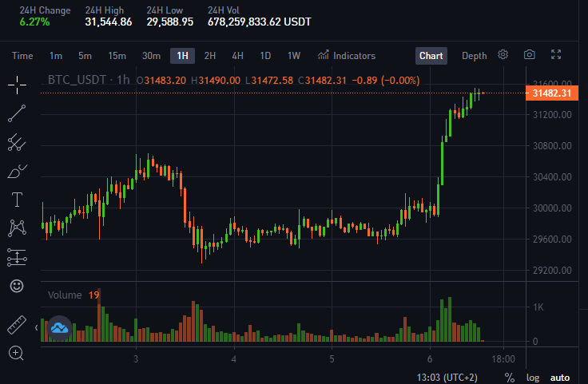The height and width of the screenshot is (384, 588).
Task: Pick the text annotation tool
Action: (x=17, y=200)
